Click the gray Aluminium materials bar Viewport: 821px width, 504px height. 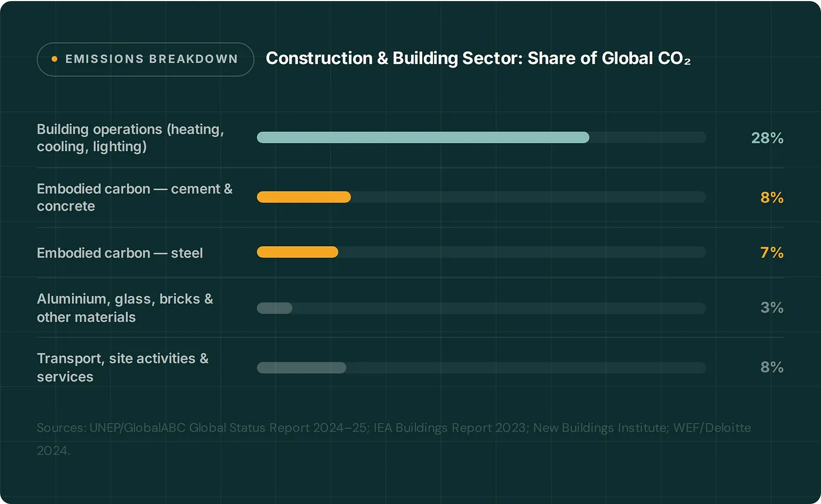[x=274, y=308]
